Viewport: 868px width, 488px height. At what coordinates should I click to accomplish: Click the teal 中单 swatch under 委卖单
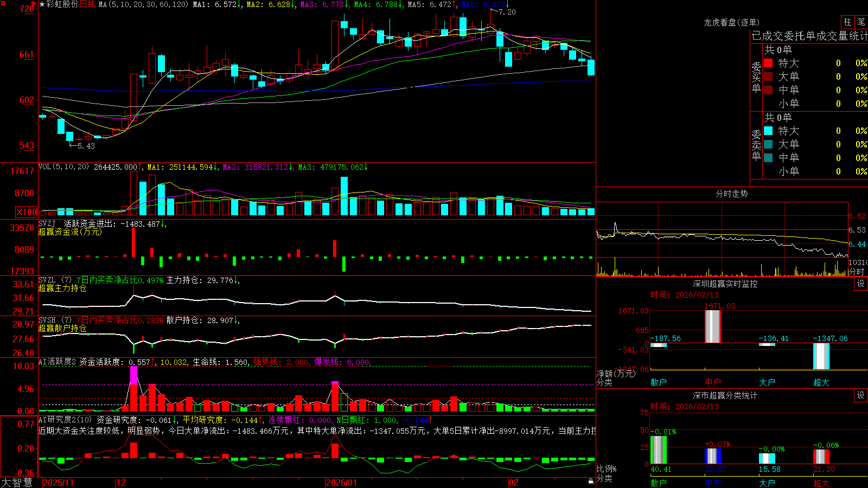click(768, 158)
